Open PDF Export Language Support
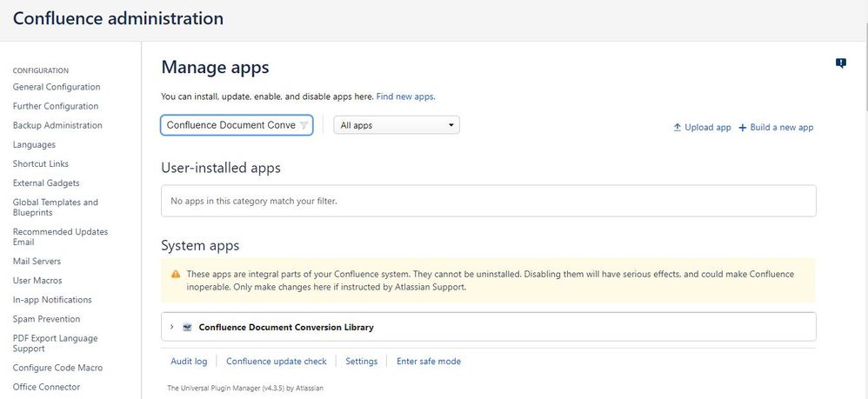The image size is (868, 399). coord(56,343)
